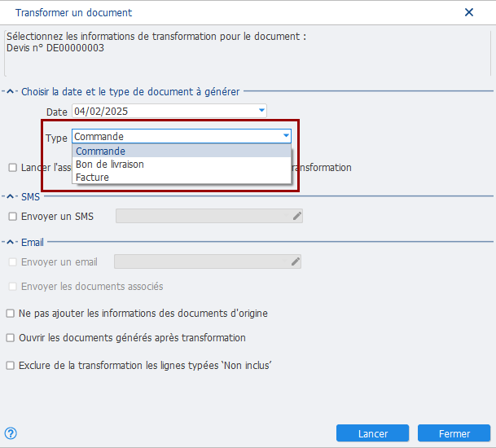This screenshot has width=496, height=448.
Task: Click the pencil icon in SMS field
Action: coord(297,216)
